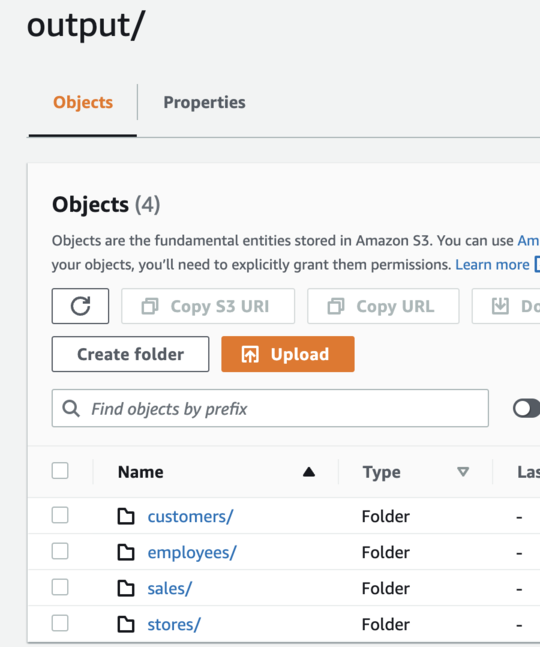Sort by Name using ascending arrow

click(x=309, y=472)
